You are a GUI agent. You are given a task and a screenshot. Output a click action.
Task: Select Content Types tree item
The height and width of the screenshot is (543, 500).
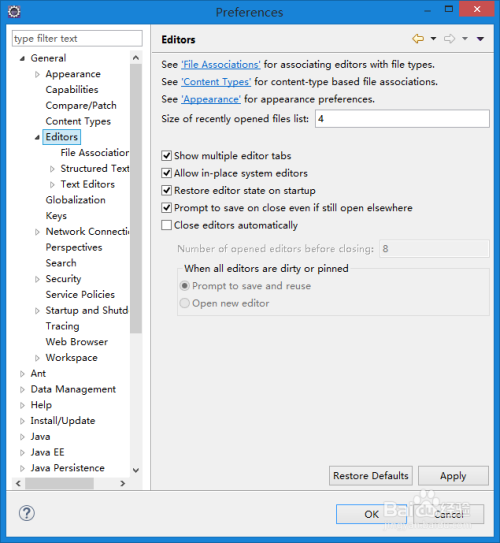tap(78, 121)
